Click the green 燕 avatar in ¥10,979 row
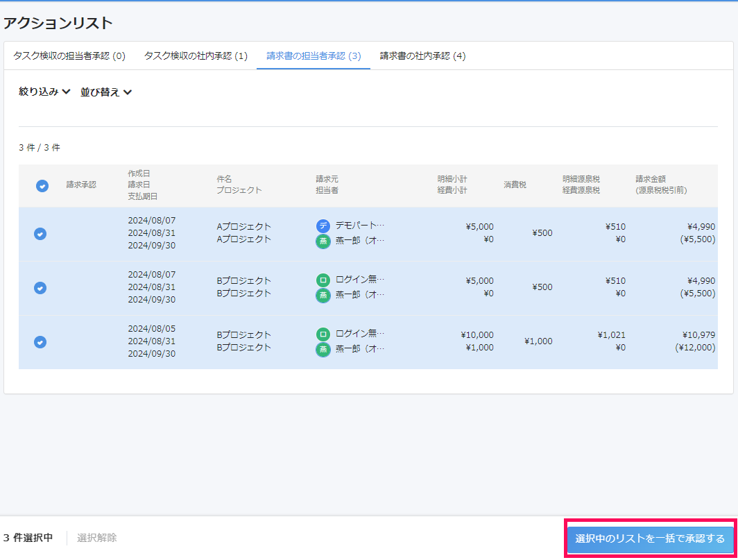 (323, 350)
